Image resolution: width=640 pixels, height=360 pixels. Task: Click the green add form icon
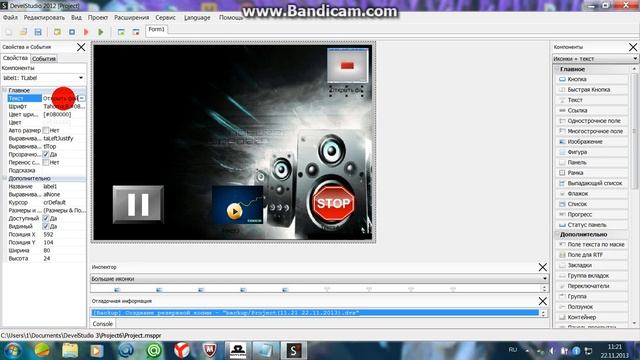121,32
